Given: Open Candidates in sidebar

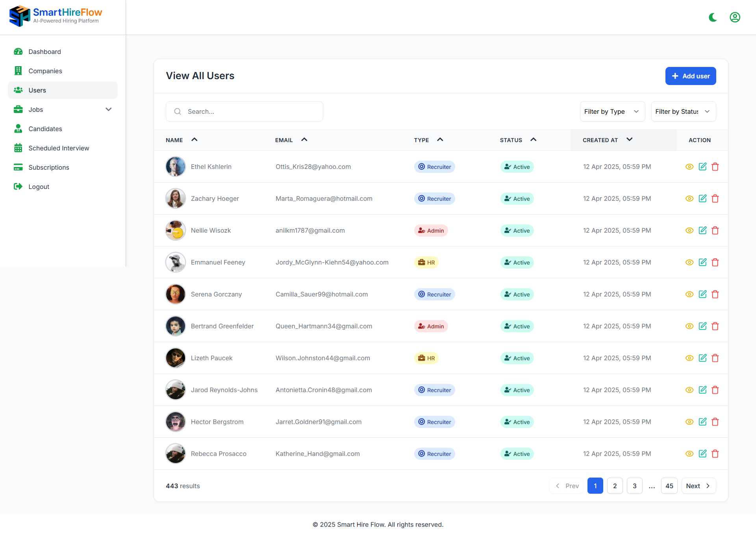Looking at the screenshot, I should point(45,129).
